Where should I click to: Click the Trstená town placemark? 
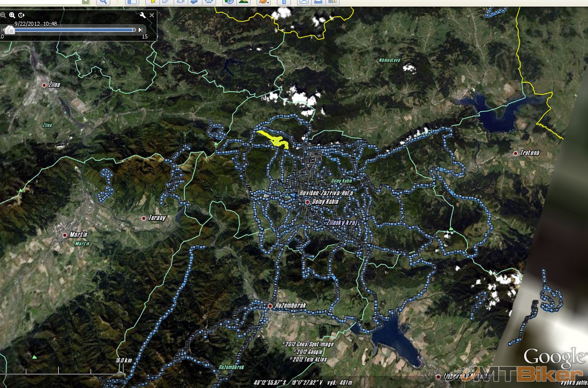[516, 153]
